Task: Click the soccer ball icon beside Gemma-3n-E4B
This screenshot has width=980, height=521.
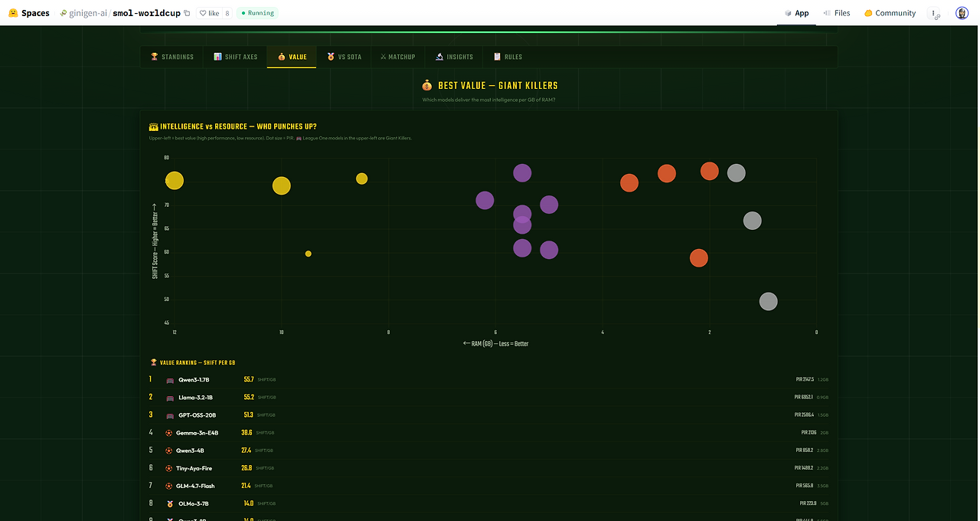Action: click(168, 433)
